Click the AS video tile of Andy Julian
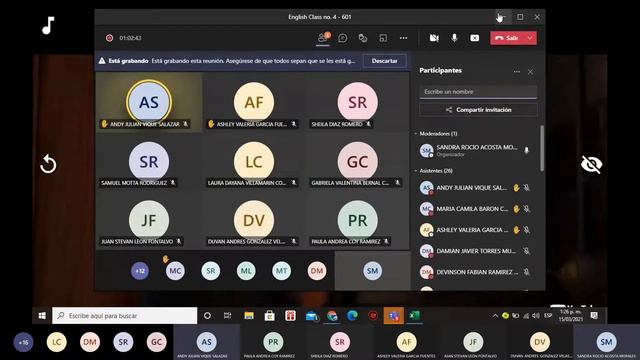The image size is (640, 360). click(x=149, y=102)
